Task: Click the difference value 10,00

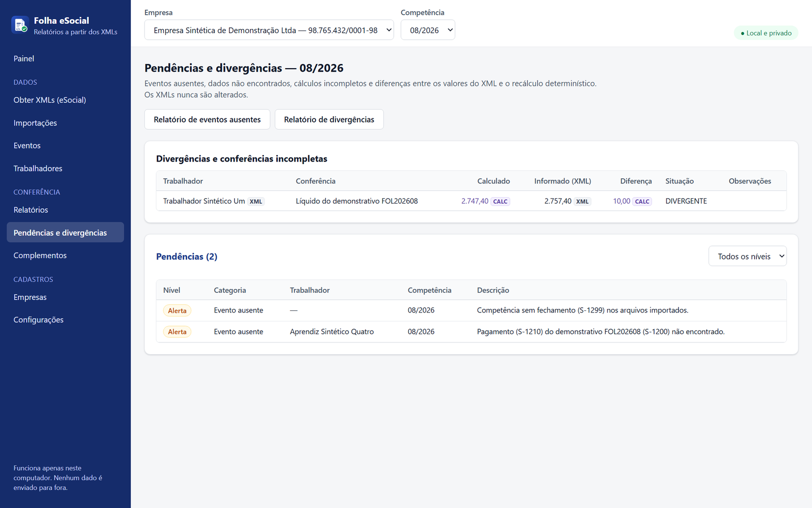Action: click(x=622, y=201)
